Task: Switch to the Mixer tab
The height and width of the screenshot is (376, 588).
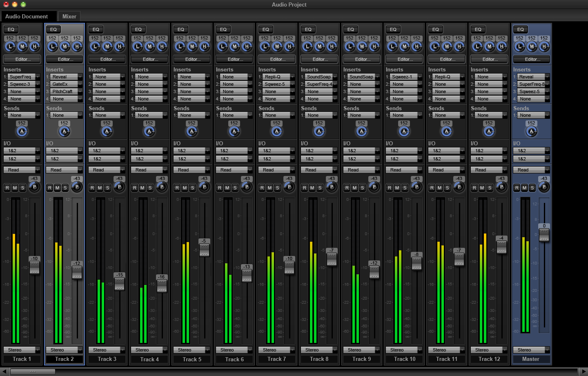Action: tap(69, 16)
